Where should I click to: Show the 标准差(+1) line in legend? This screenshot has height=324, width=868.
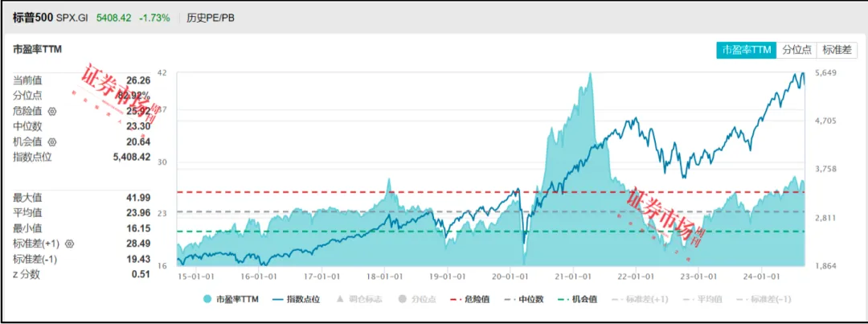pos(640,299)
